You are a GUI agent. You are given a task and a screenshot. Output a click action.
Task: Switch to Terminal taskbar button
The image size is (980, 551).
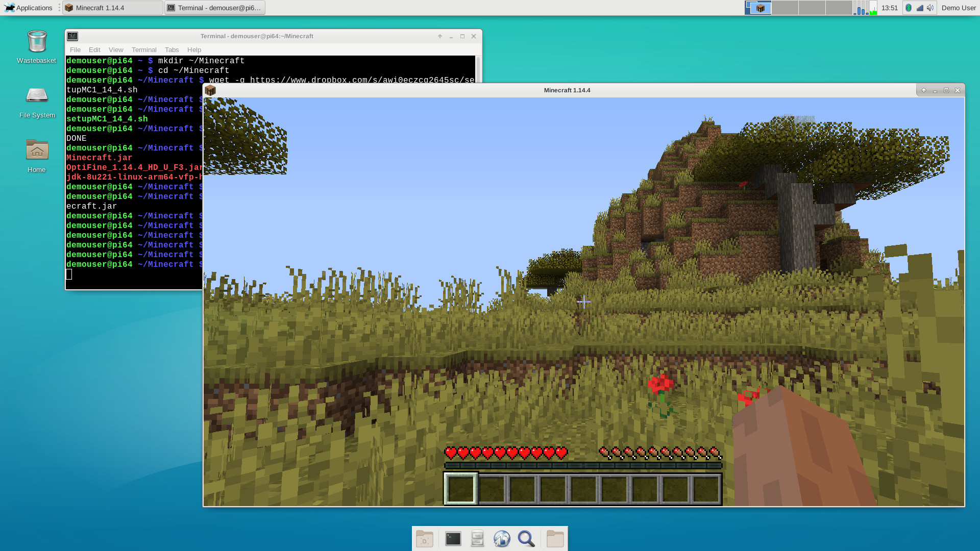tap(215, 8)
